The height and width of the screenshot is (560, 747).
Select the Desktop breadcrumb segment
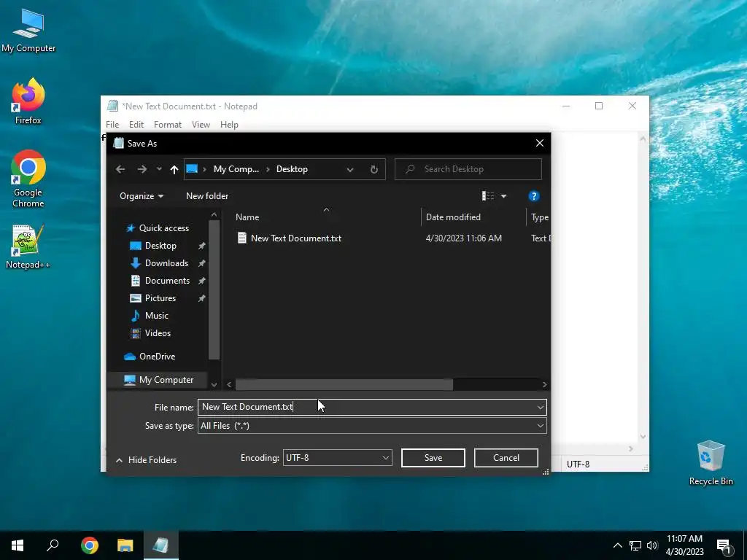pyautogui.click(x=292, y=169)
